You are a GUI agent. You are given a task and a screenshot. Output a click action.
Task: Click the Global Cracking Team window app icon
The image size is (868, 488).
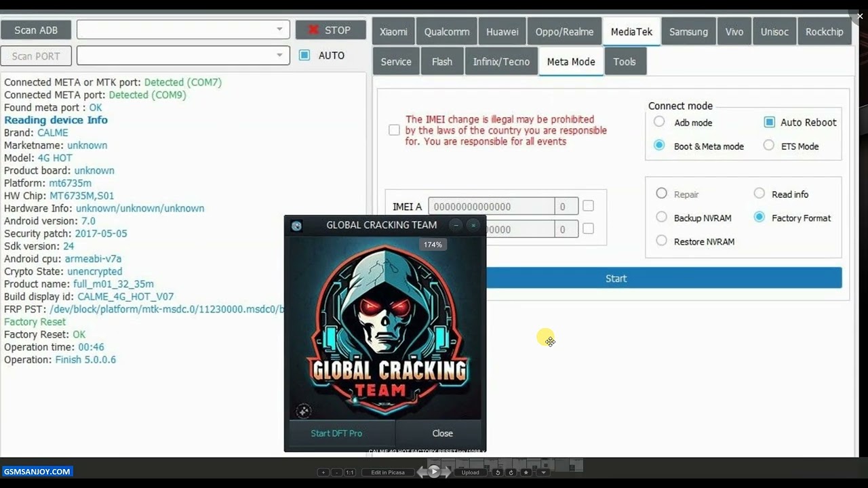(x=296, y=226)
